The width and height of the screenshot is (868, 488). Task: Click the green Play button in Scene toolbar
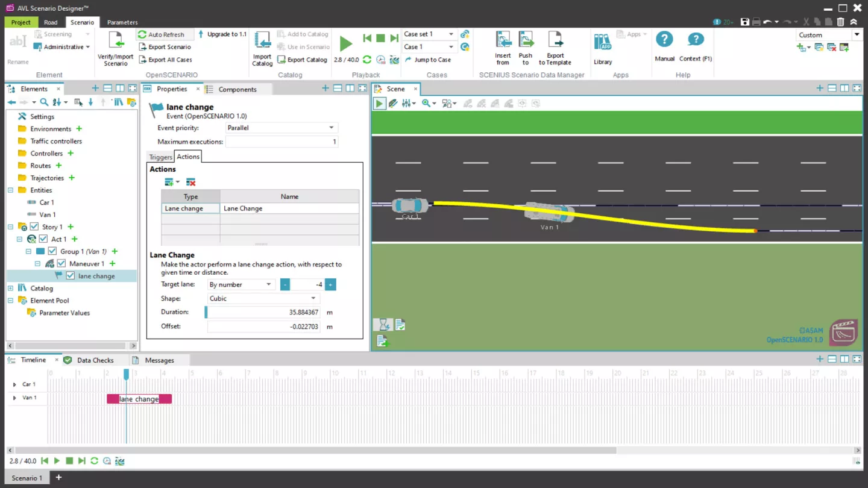click(379, 104)
